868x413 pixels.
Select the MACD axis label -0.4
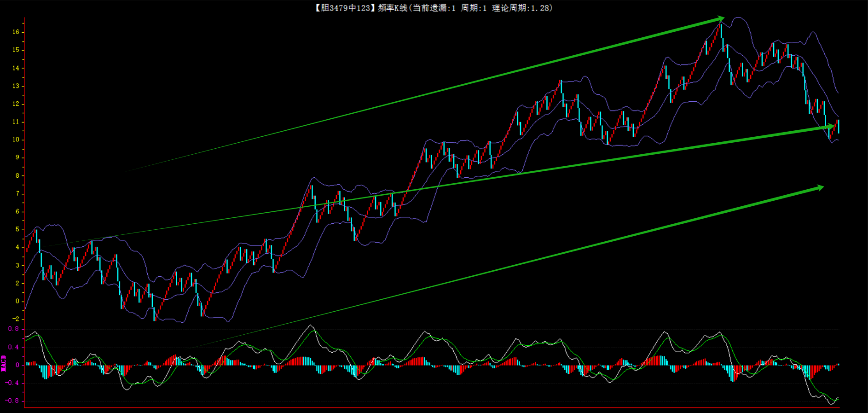tap(12, 383)
